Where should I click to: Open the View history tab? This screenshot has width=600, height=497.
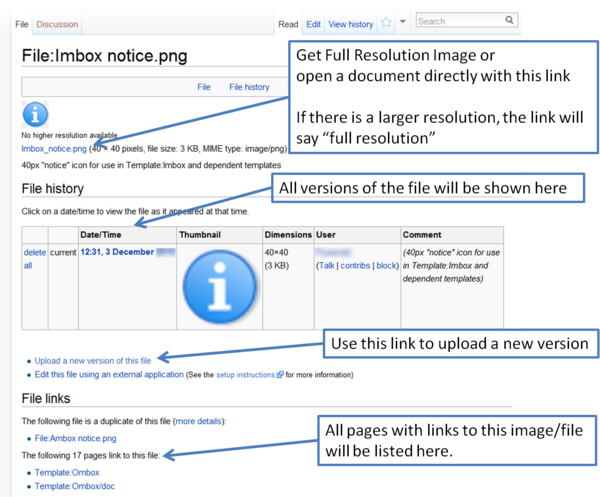(x=350, y=24)
